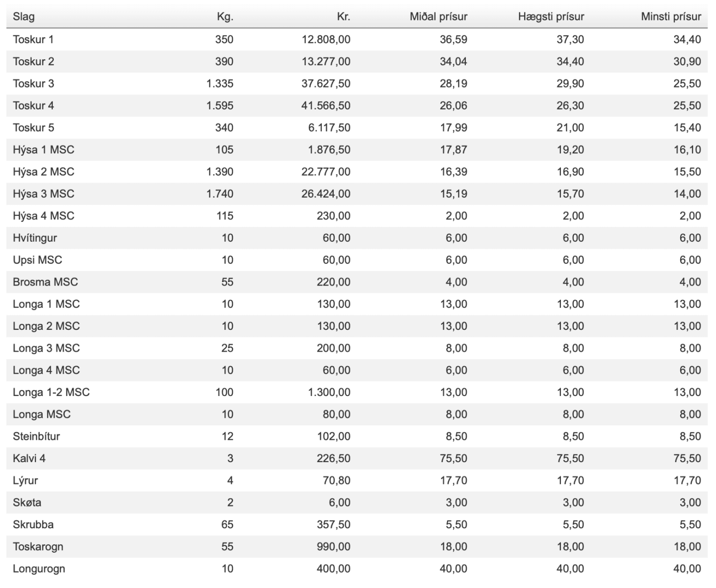Click the Toskur 4 row label
The height and width of the screenshot is (588, 716).
point(33,105)
